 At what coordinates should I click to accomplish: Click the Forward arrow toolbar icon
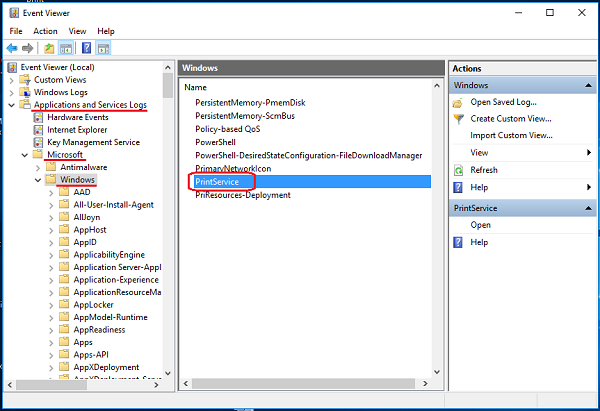click(x=28, y=48)
